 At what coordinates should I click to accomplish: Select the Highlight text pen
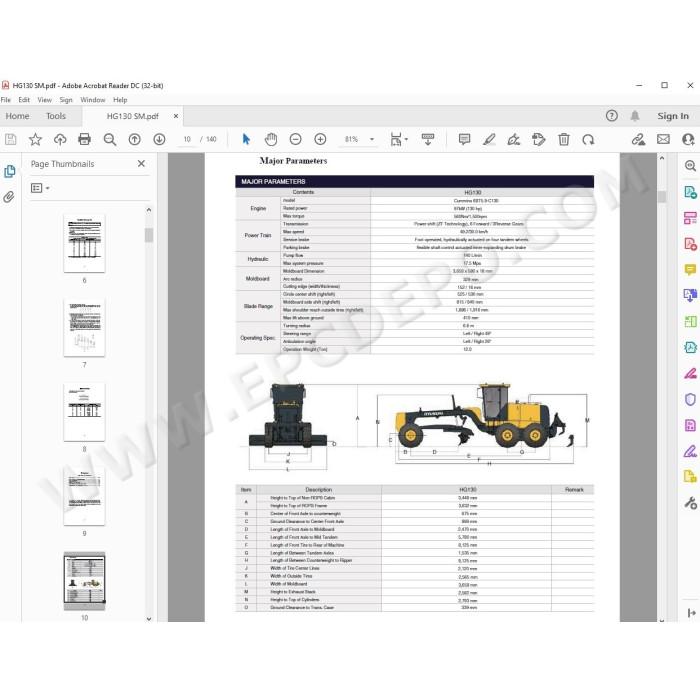(x=489, y=140)
